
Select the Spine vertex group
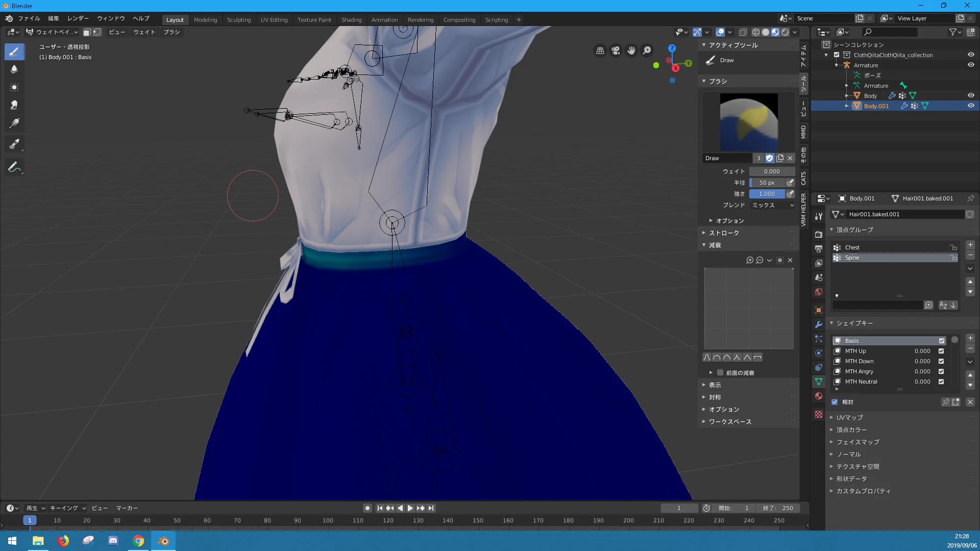(896, 258)
